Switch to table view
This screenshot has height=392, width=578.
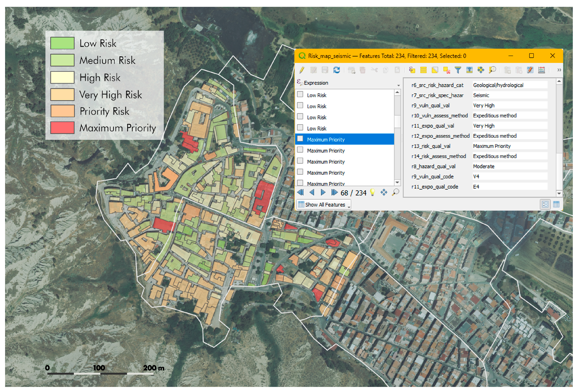[x=556, y=205]
